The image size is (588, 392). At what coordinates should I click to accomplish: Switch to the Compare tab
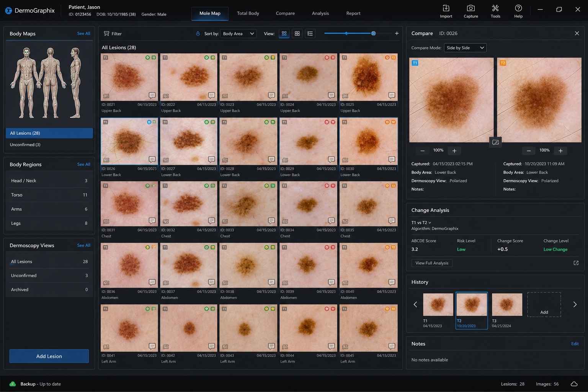tap(285, 13)
